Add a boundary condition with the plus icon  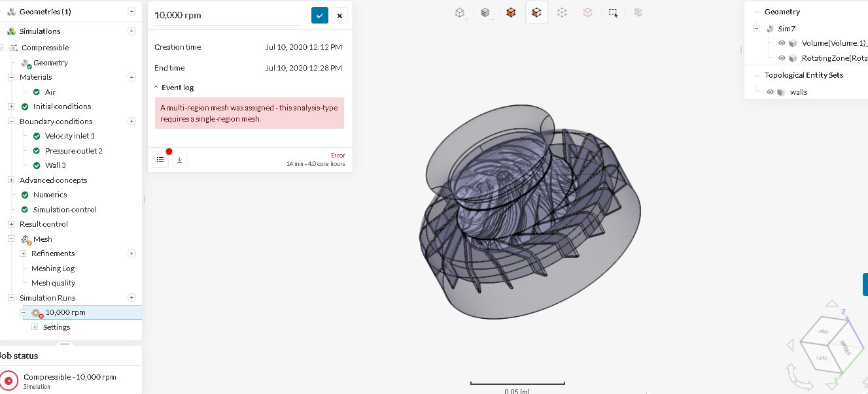point(131,122)
